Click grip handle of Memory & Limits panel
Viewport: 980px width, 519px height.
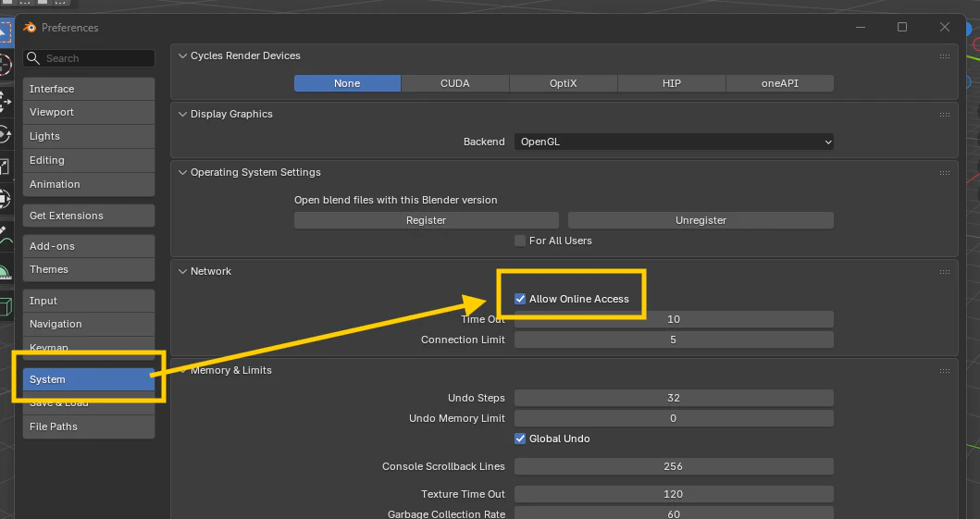click(x=945, y=370)
